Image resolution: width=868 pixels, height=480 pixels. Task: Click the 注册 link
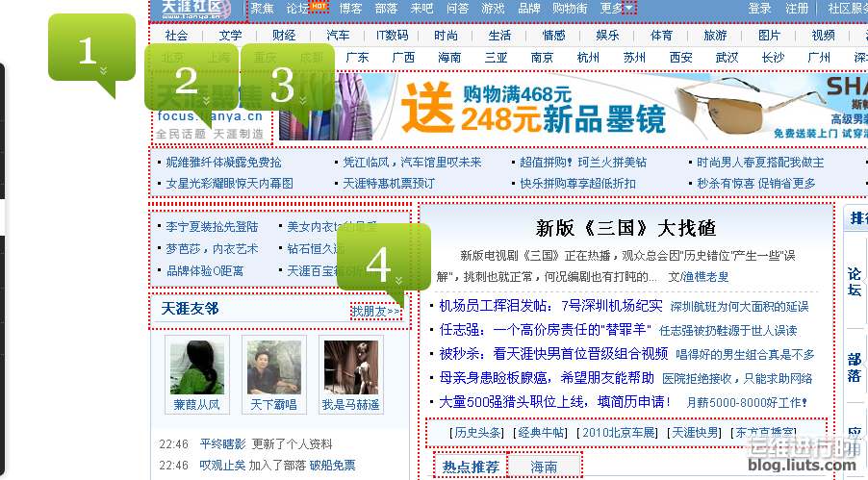point(797,9)
